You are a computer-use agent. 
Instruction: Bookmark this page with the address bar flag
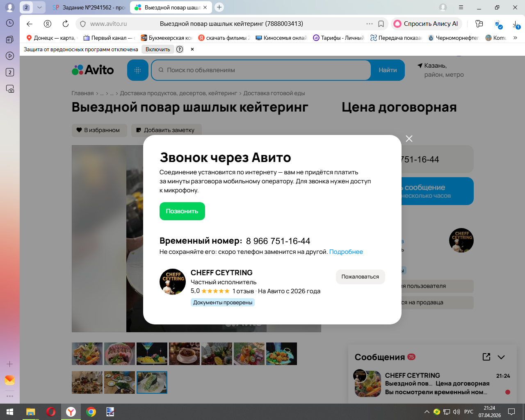(x=381, y=24)
